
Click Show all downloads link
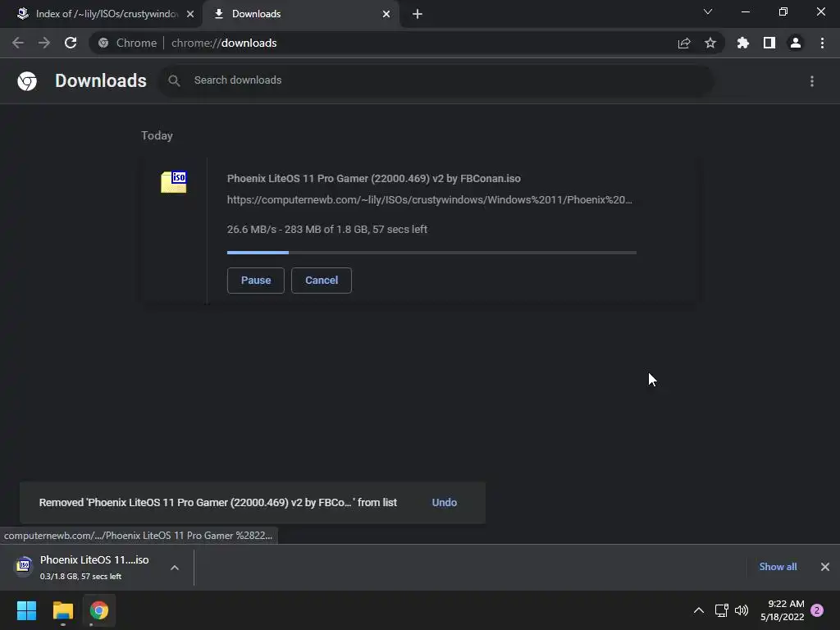point(778,567)
